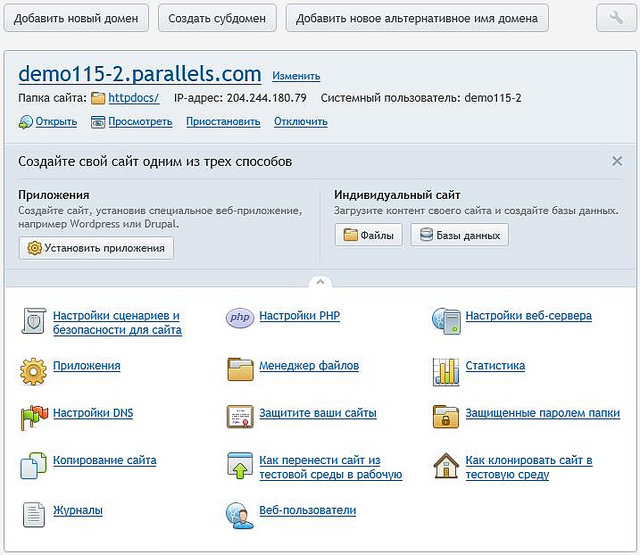Open the httpdocs/ folder link
This screenshot has width=640, height=555.
(134, 98)
